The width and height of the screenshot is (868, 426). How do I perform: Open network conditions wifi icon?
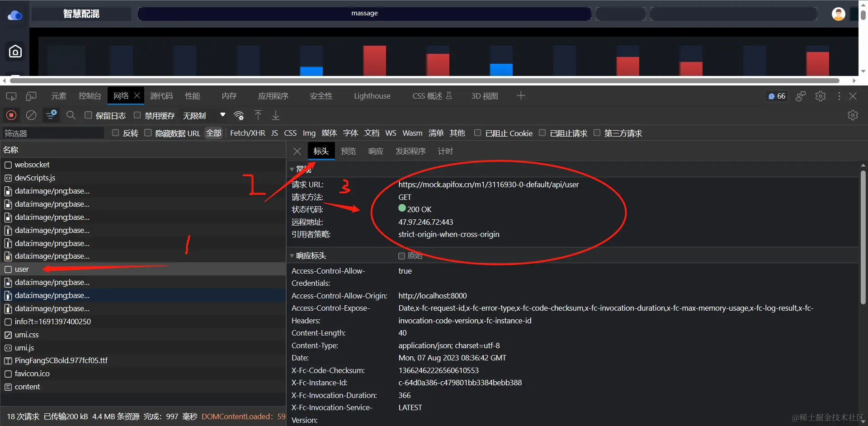click(x=239, y=116)
